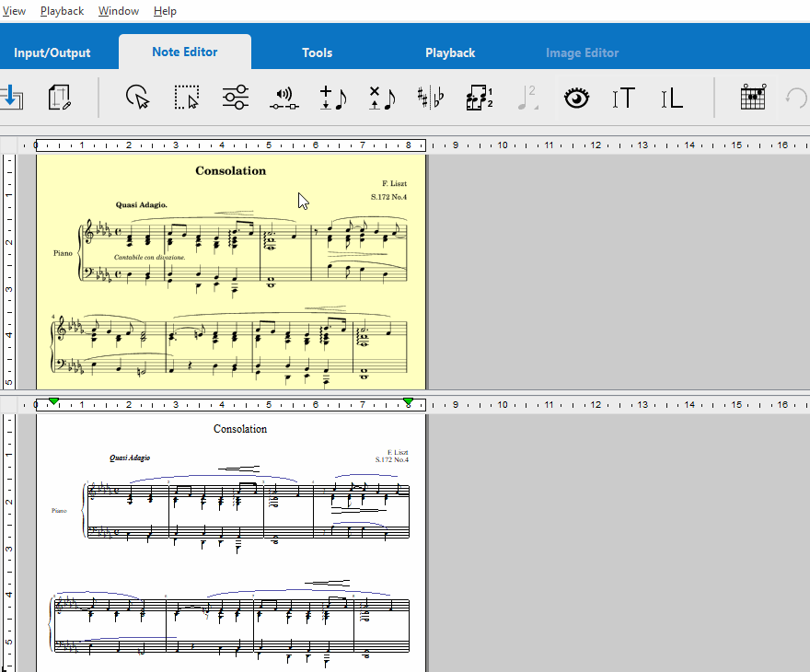Select the Note Editor tab
Image resolution: width=810 pixels, height=672 pixels.
[185, 52]
